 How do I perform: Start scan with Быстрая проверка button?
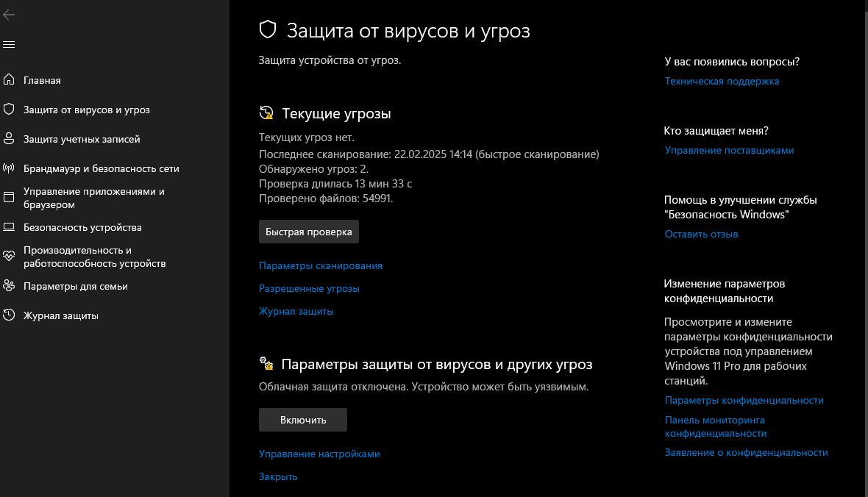308,232
